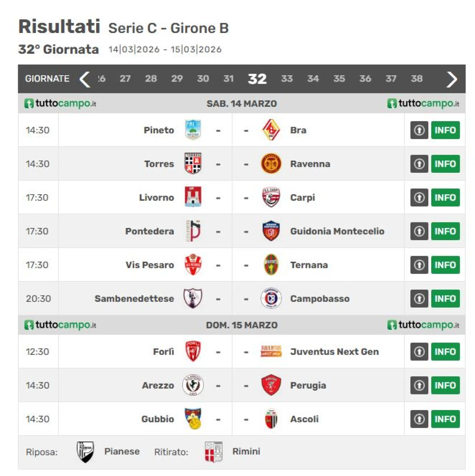Click the Gubbio club crest
Viewport: 475px width, 476px height.
tap(193, 419)
